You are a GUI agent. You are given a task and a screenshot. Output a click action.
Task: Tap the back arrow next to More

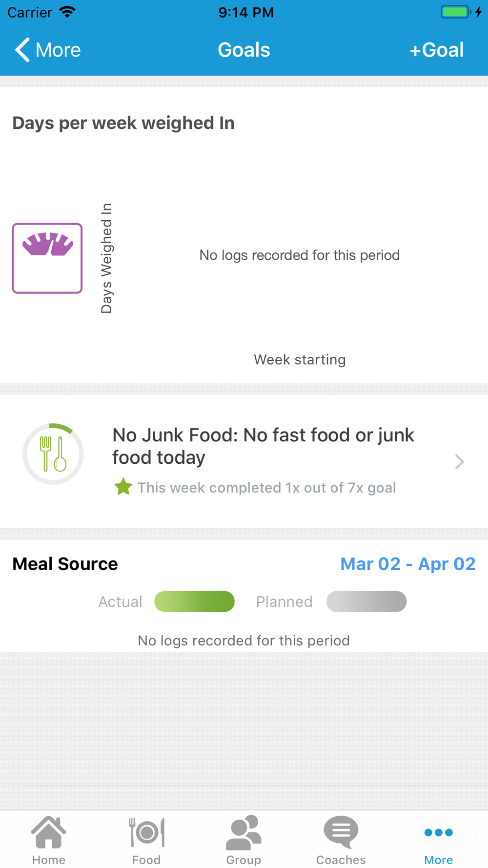click(22, 50)
